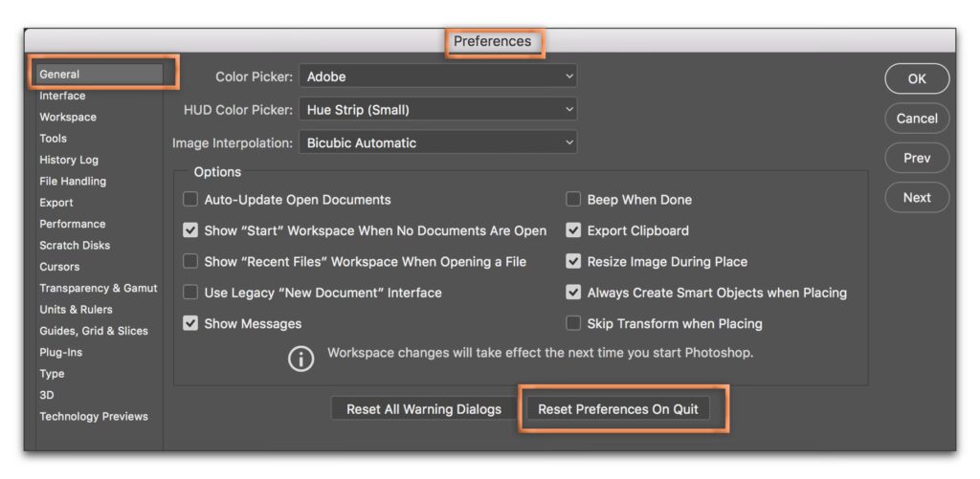Open the Scratch Disks preferences section
The image size is (980, 479).
tap(75, 245)
